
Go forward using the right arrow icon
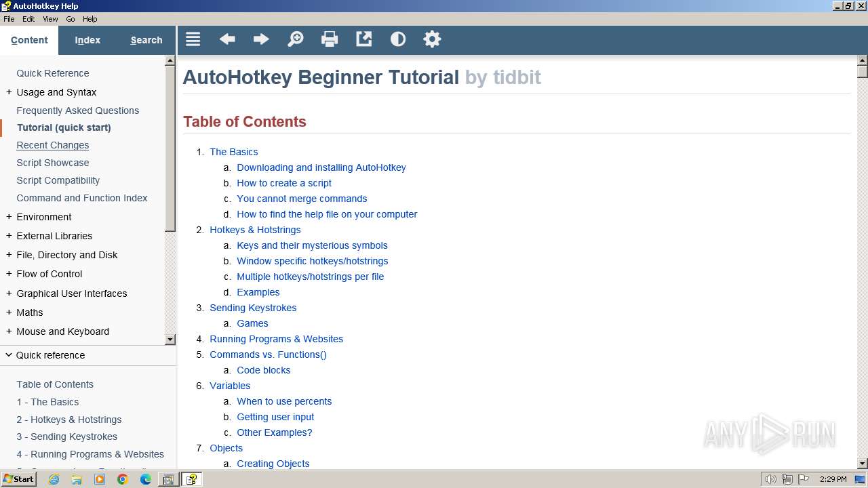tap(261, 39)
